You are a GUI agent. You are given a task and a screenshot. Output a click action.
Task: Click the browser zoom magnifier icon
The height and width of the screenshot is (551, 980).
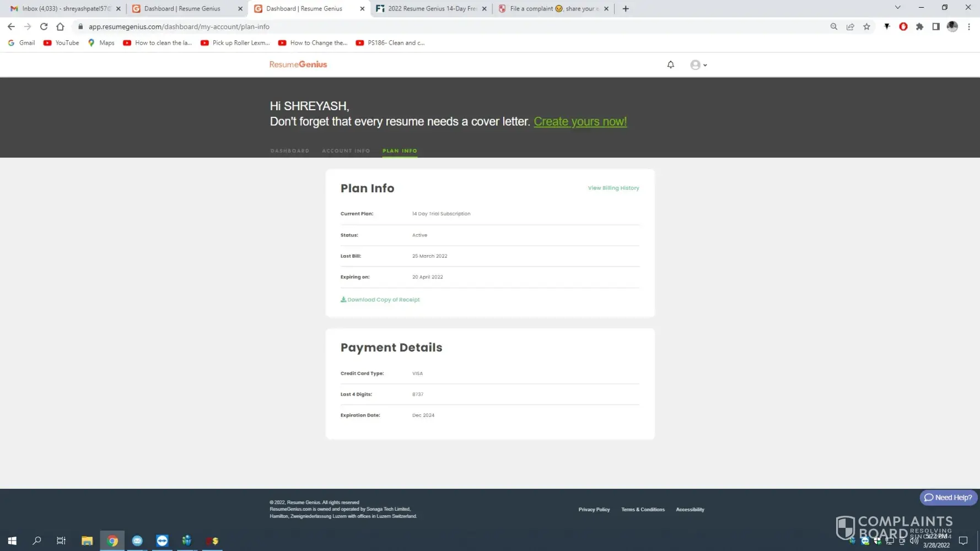(833, 26)
